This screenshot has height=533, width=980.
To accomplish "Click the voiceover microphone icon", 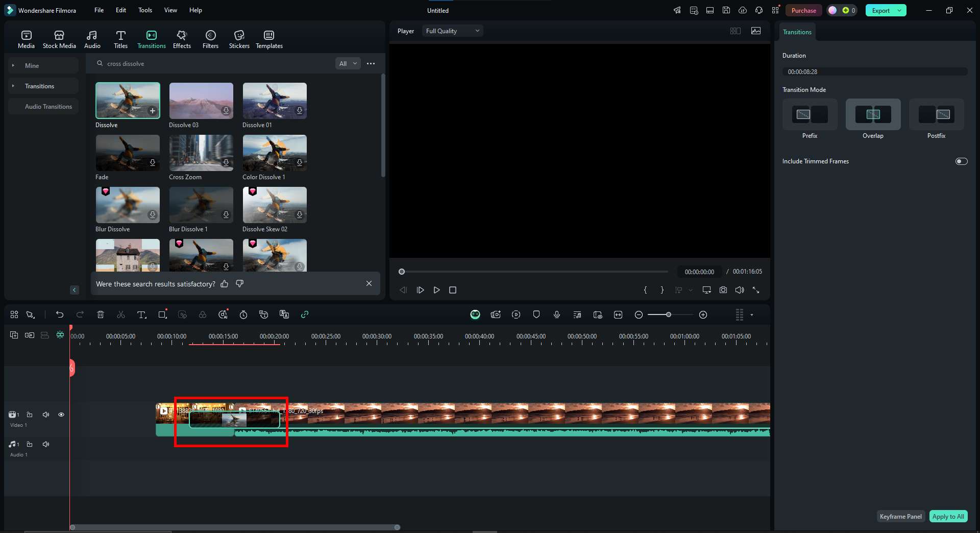I will (557, 314).
